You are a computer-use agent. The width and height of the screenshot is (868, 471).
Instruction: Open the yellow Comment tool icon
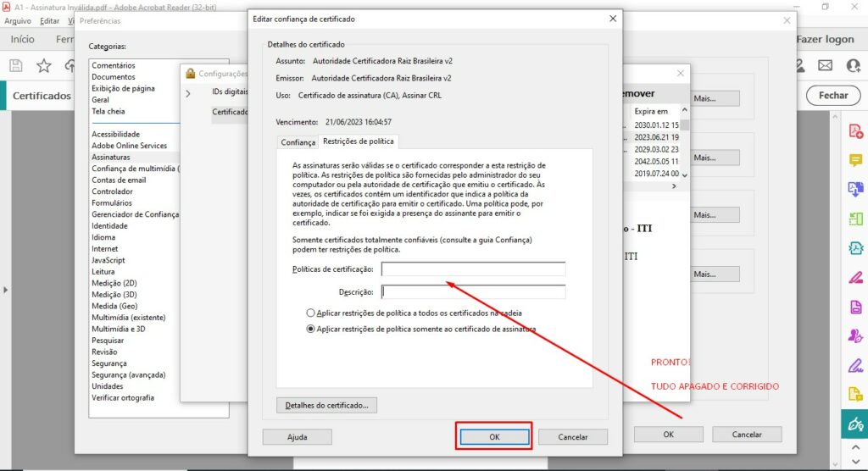(x=855, y=160)
